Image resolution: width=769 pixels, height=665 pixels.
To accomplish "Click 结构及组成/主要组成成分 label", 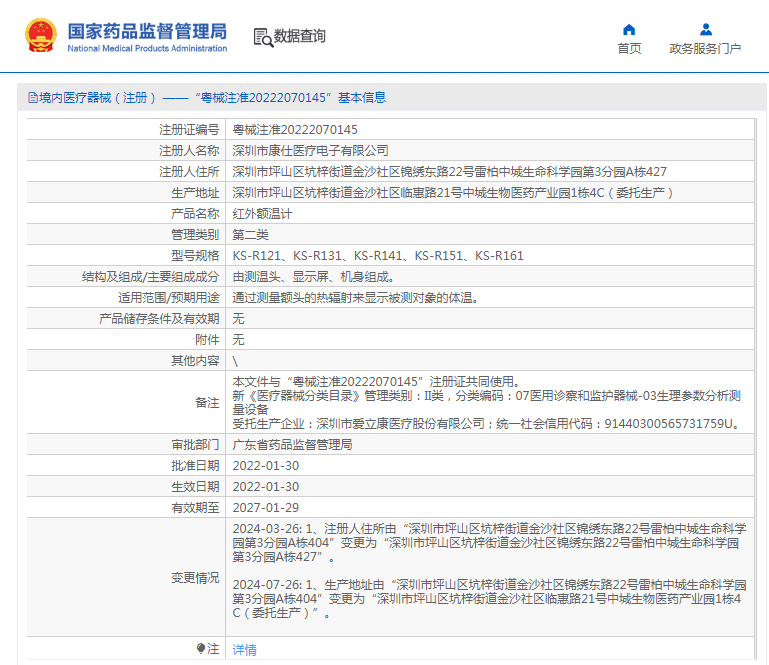I will (x=151, y=277).
